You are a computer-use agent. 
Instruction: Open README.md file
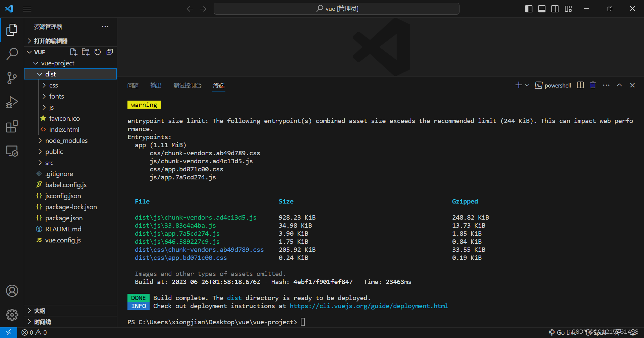click(70, 229)
